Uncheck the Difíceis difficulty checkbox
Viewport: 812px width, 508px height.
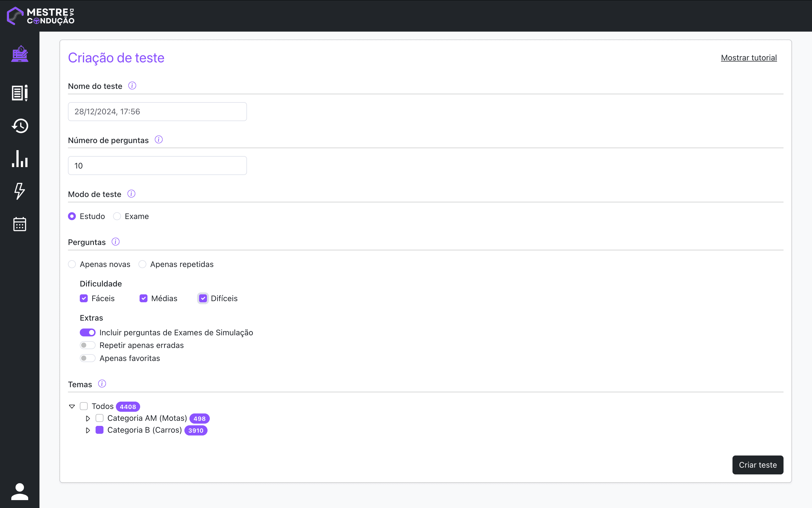coord(203,298)
